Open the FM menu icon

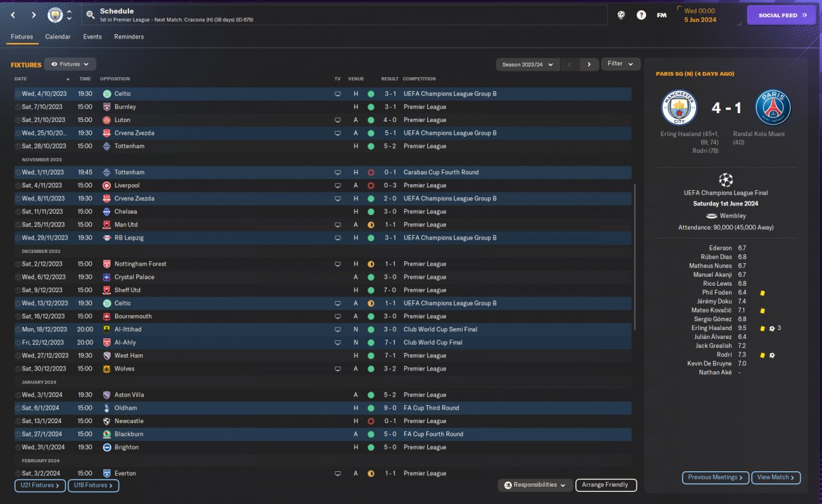[661, 15]
